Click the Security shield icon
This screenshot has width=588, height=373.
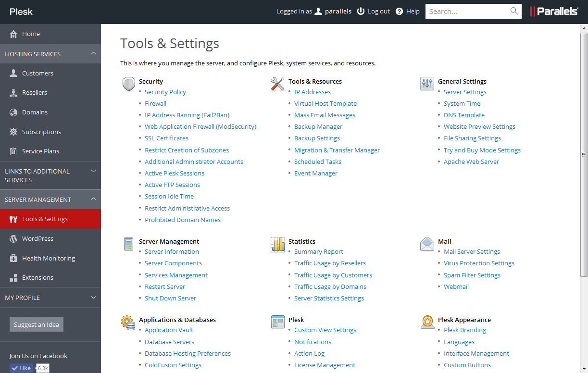pyautogui.click(x=128, y=84)
